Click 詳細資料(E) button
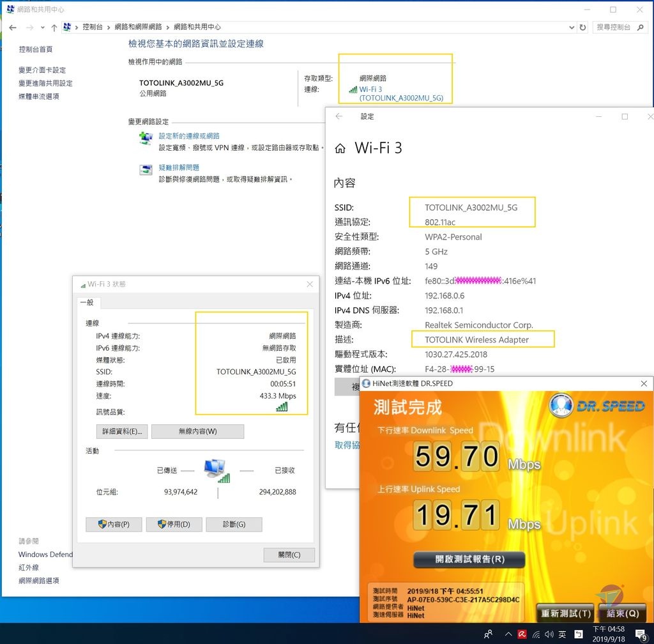 pos(122,431)
